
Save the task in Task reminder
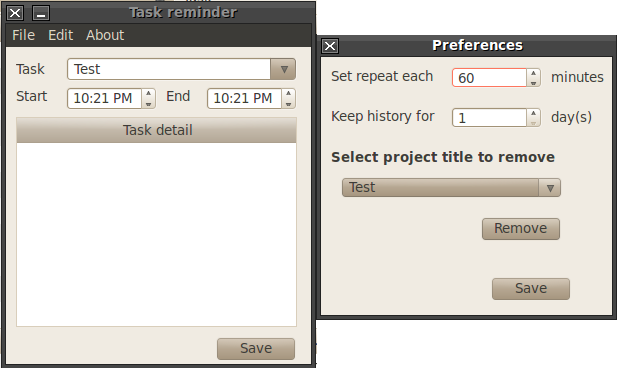click(x=256, y=349)
